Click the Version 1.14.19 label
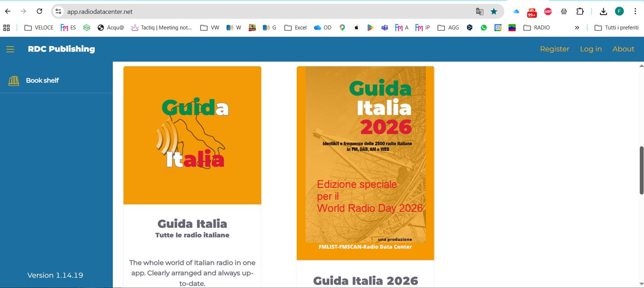 pos(55,275)
